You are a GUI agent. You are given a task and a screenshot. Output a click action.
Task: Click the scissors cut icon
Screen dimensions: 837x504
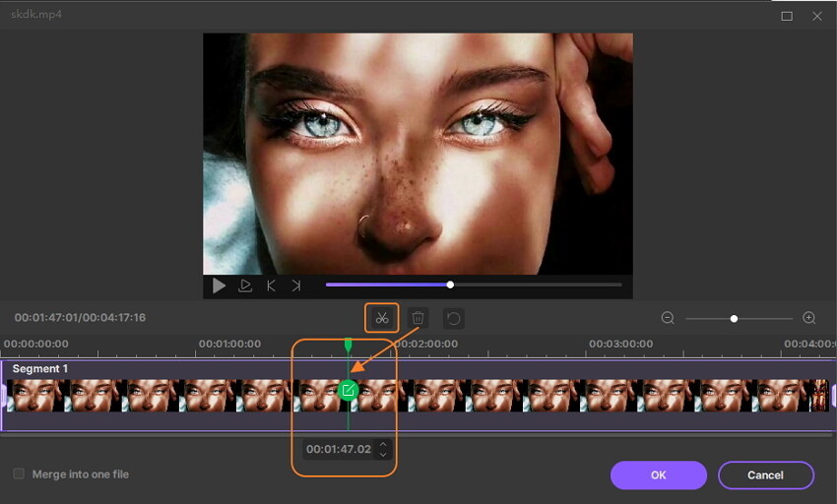[x=382, y=318]
